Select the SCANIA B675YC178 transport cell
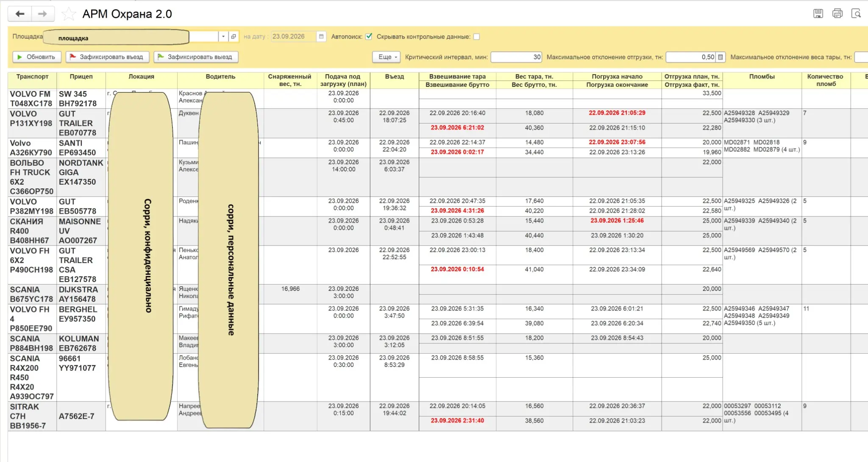The width and height of the screenshot is (868, 462). tap(32, 294)
